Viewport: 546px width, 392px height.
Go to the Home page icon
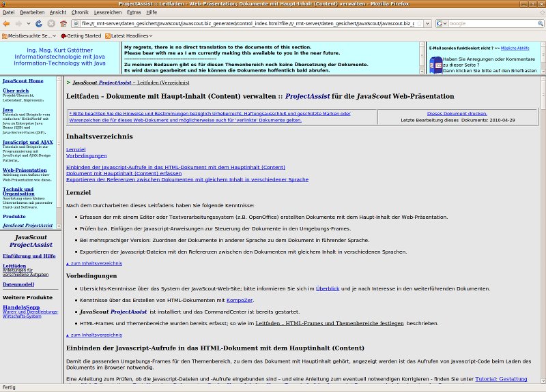63,23
